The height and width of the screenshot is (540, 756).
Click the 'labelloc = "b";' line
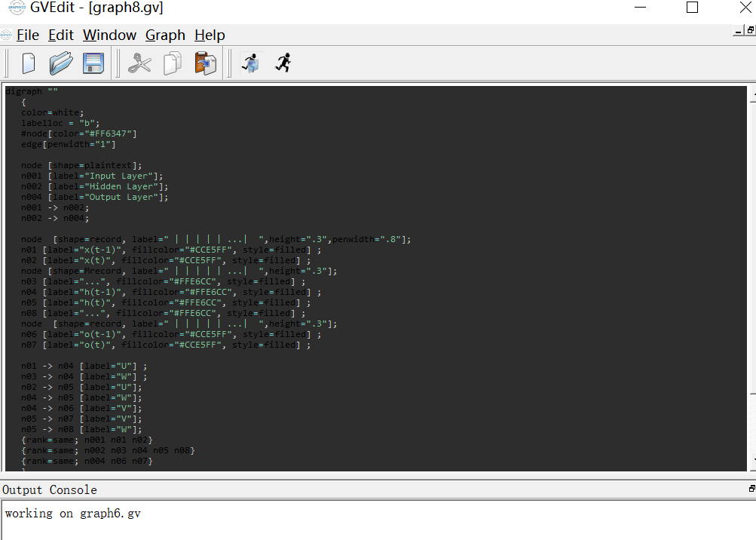pyautogui.click(x=60, y=123)
